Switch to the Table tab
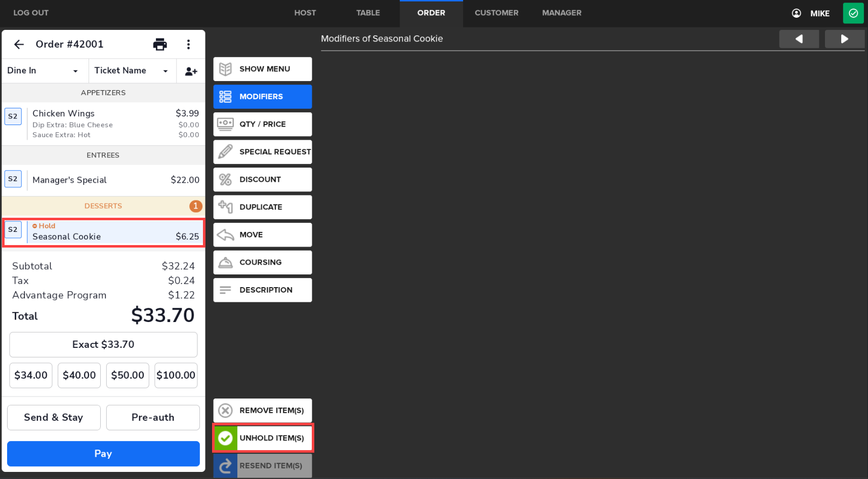The height and width of the screenshot is (479, 868). [x=368, y=13]
